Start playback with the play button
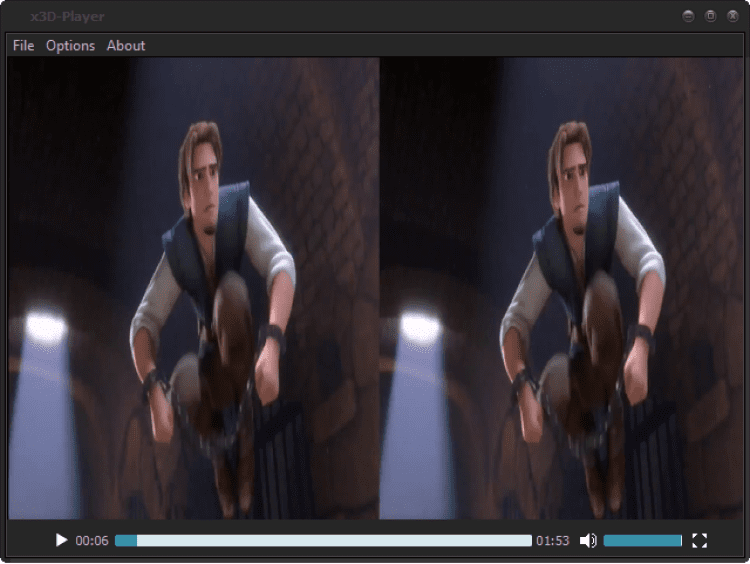Screen dimensions: 750x564 pyautogui.click(x=61, y=541)
